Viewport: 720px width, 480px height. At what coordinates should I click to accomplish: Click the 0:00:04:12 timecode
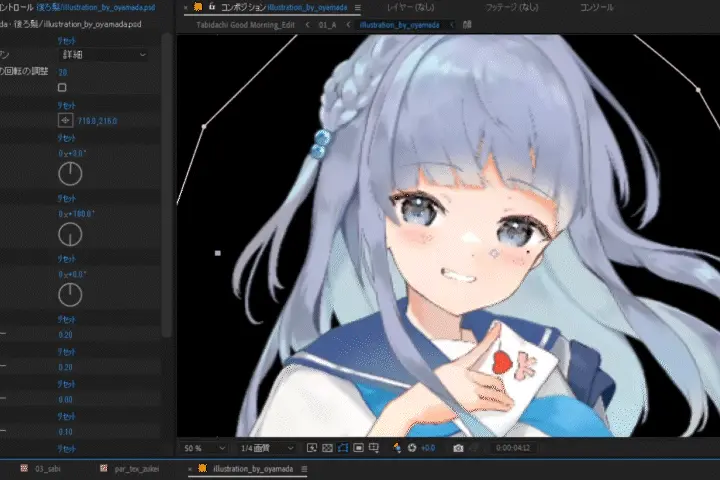(512, 448)
